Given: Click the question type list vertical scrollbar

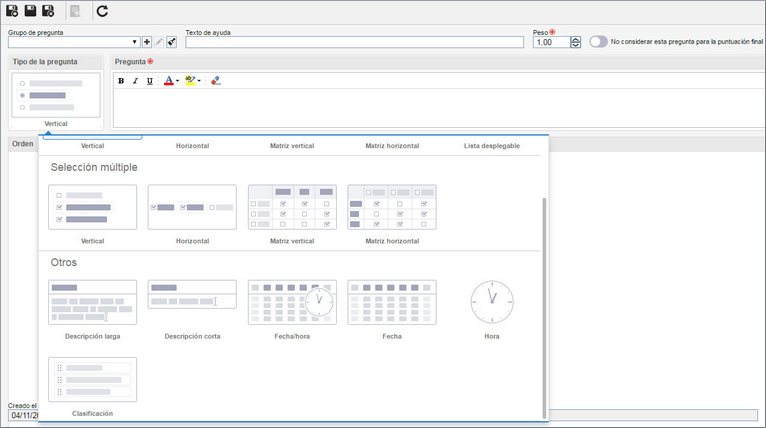Looking at the screenshot, I should click(x=544, y=308).
